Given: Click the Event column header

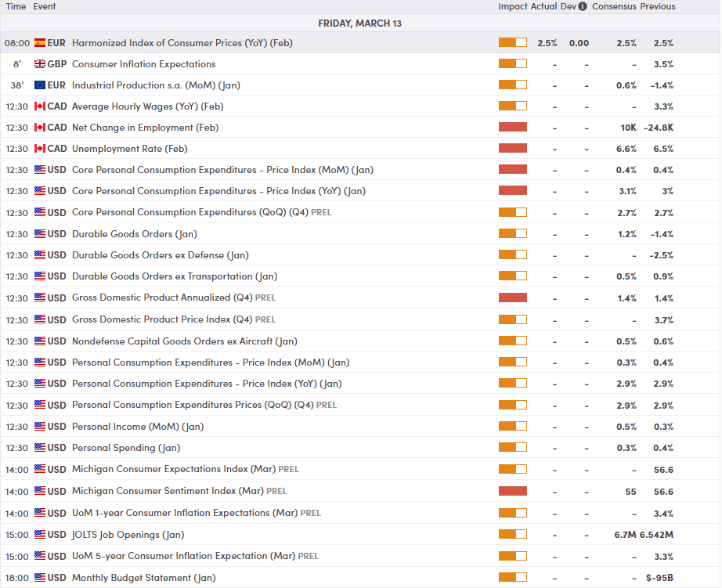Looking at the screenshot, I should (x=44, y=6).
